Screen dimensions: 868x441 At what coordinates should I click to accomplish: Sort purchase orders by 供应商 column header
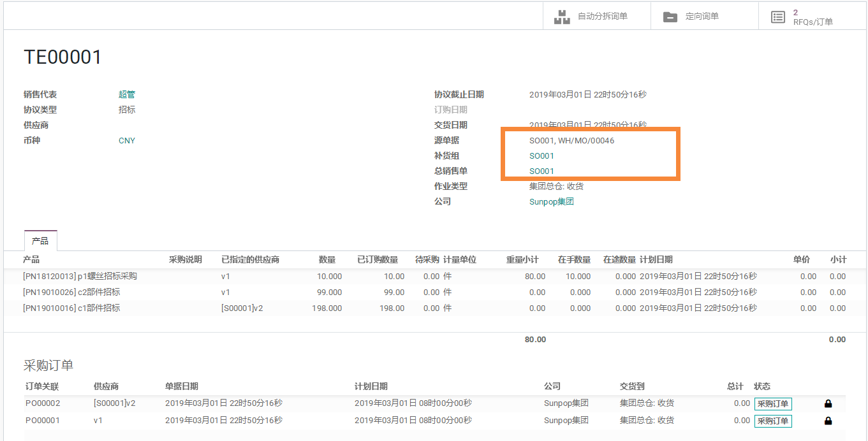coord(106,386)
